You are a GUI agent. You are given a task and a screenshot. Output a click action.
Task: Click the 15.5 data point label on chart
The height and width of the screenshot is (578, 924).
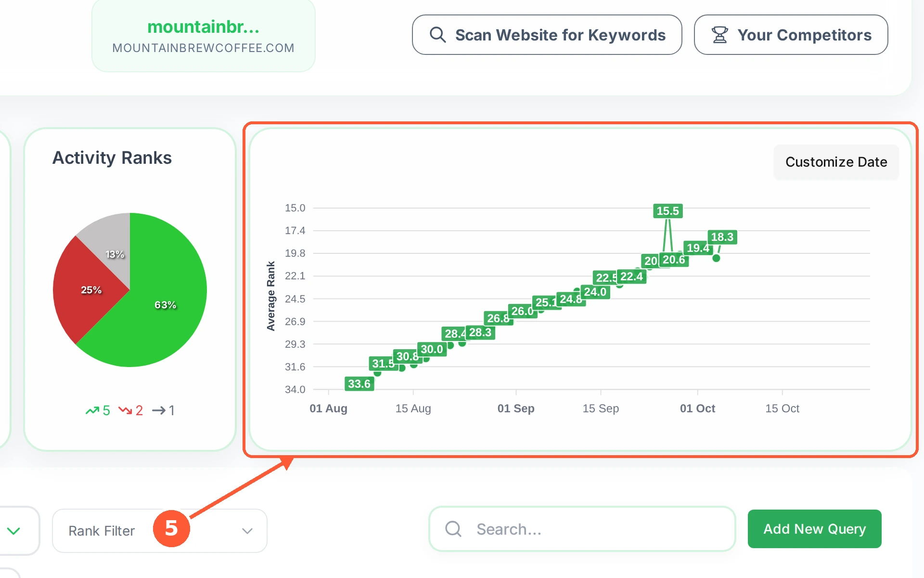point(667,211)
